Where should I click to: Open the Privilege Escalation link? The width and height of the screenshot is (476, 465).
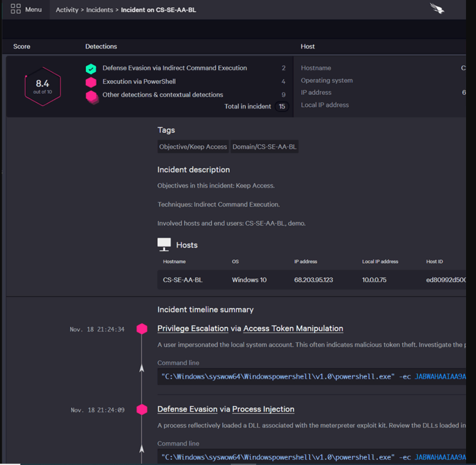(x=193, y=328)
